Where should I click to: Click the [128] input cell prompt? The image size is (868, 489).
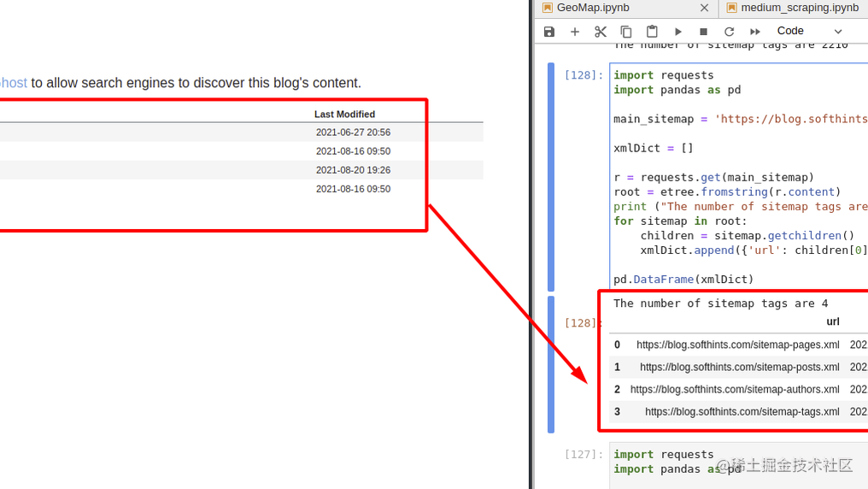click(584, 75)
